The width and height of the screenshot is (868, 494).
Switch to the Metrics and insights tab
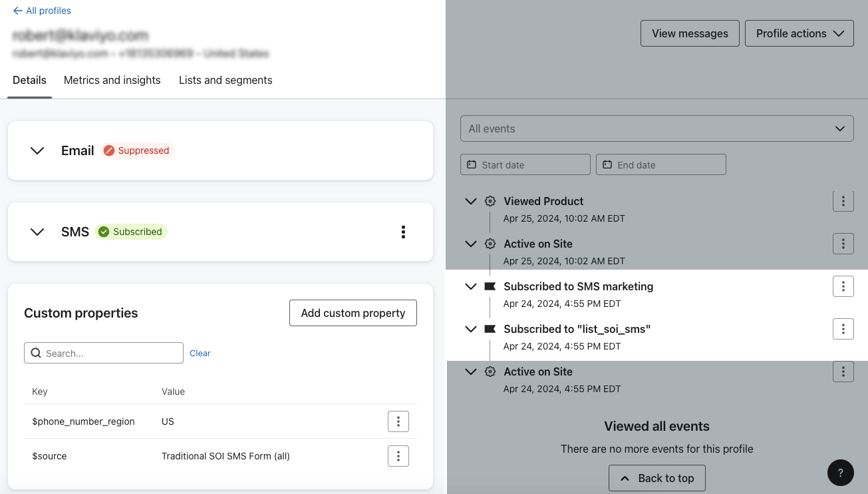coord(112,80)
